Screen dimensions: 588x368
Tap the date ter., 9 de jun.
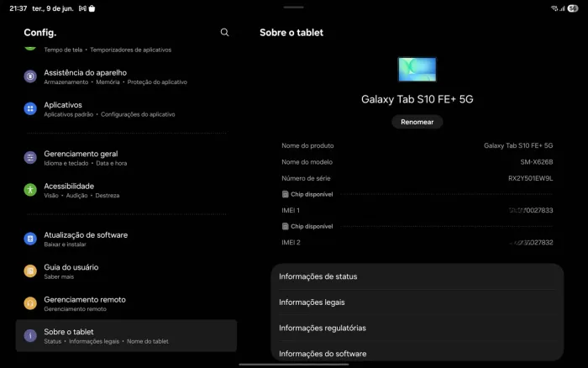52,8
